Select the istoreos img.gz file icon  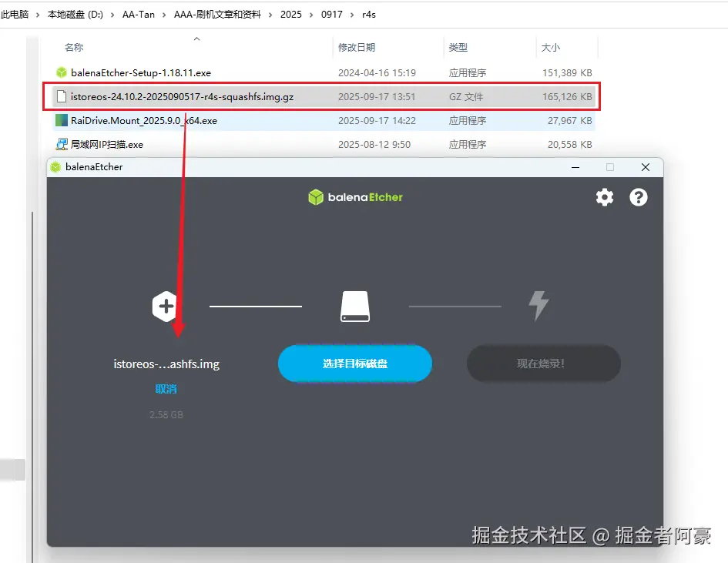(x=62, y=96)
